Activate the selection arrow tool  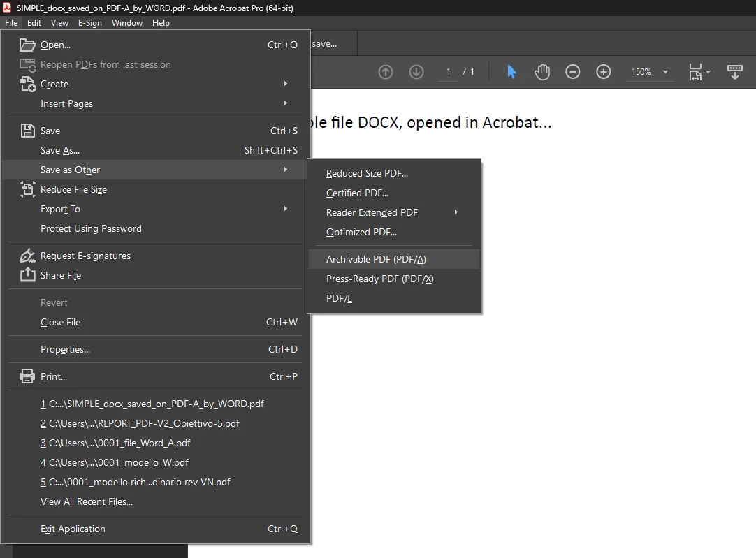click(x=511, y=72)
